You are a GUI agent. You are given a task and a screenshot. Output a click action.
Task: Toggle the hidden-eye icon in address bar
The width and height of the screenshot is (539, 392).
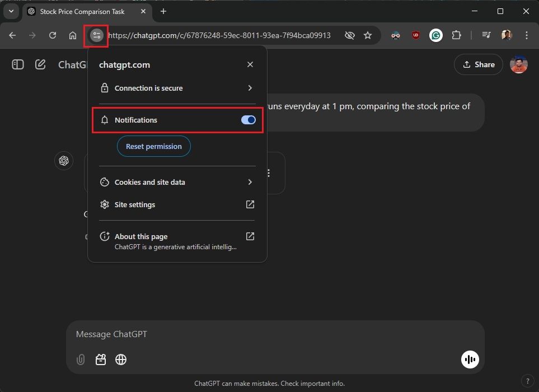(349, 35)
